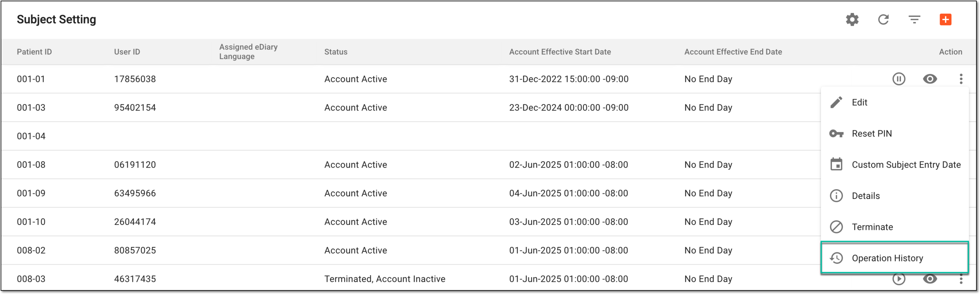
Task: Click the prohibited icon beside Terminate
Action: 836,227
